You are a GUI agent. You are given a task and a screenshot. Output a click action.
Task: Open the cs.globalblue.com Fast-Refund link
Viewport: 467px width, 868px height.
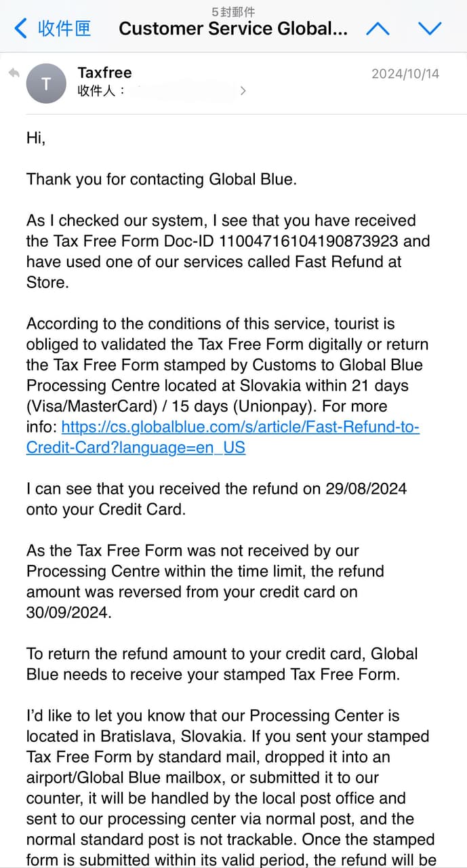[241, 427]
